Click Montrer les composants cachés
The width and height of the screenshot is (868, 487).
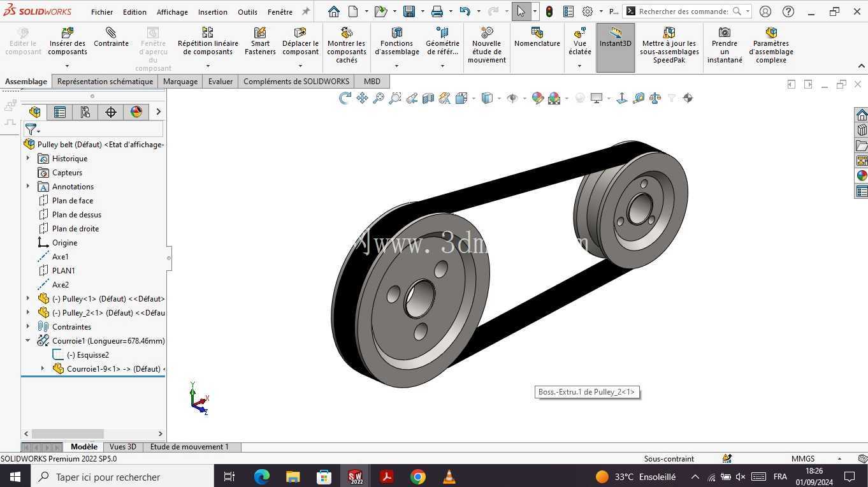347,45
